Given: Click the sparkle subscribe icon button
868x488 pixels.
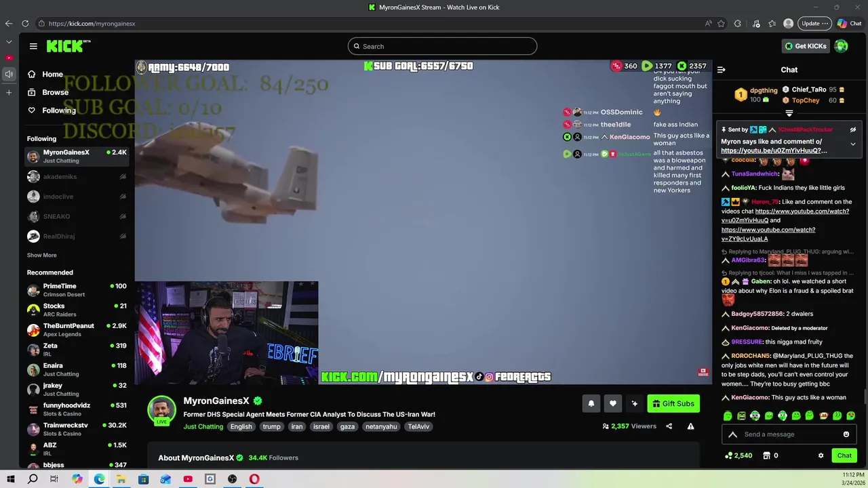Looking at the screenshot, I should coord(634,403).
